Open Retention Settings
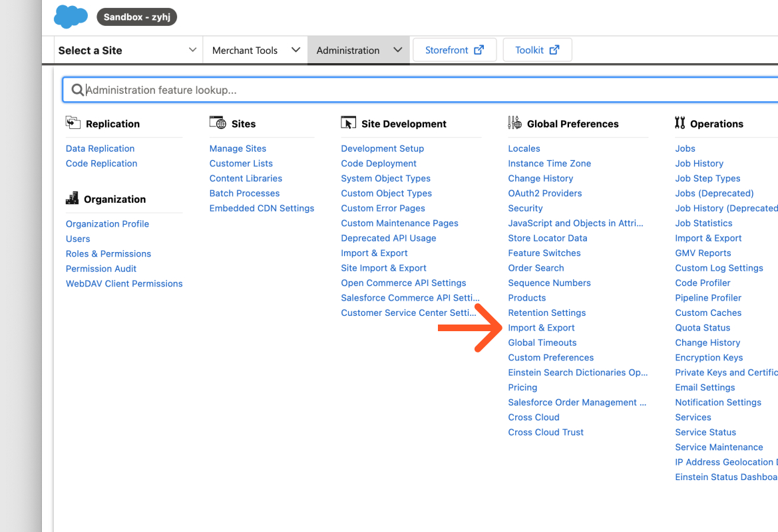The width and height of the screenshot is (778, 532). [x=547, y=313]
